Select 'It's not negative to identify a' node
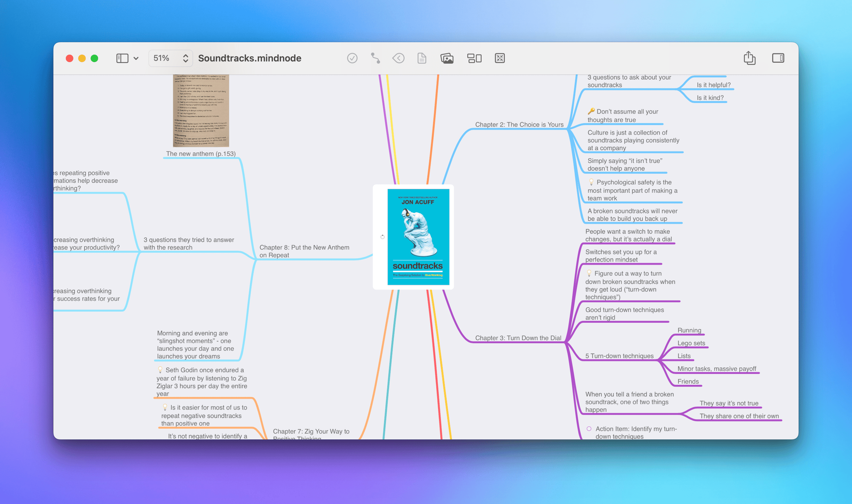 pos(208,436)
